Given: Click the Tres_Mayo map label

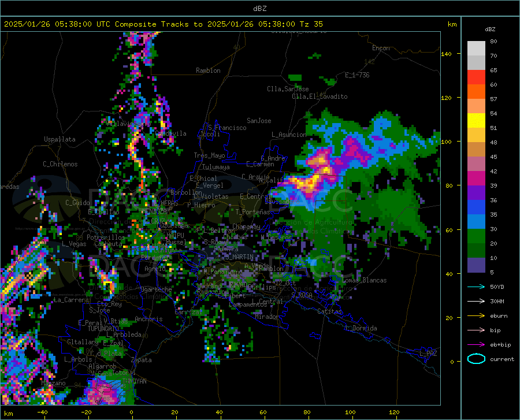Looking at the screenshot, I should point(209,155).
